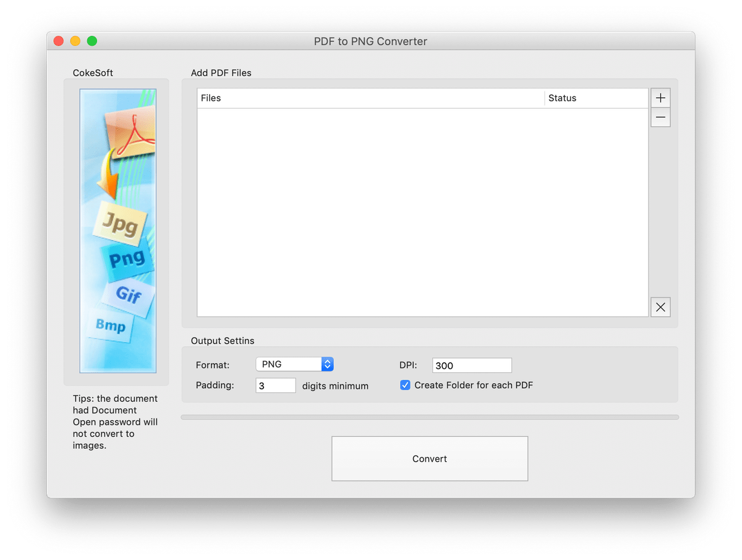
Task: Close the window with the red button
Action: click(x=59, y=41)
